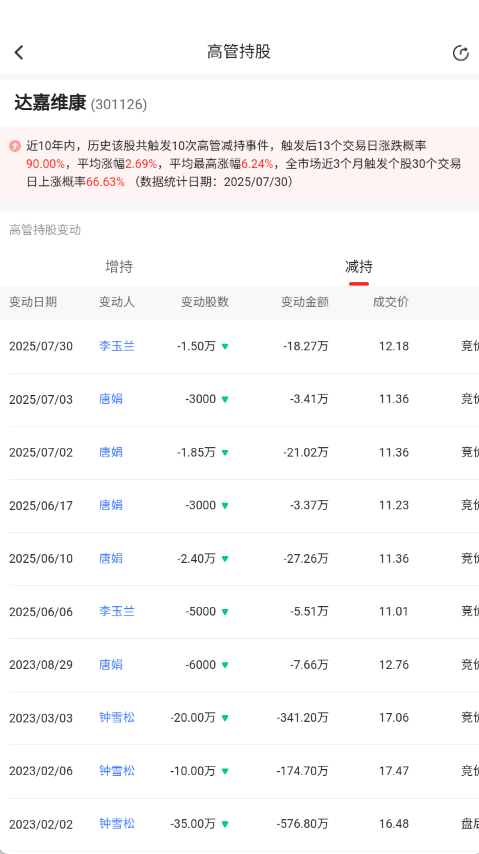Open 唐娟 link in the 2025/06/10 row

click(x=111, y=558)
